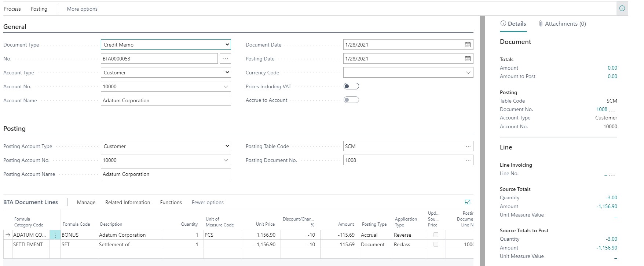Click the Posting section heading
Screen dimensions: 644x266
(x=14, y=129)
